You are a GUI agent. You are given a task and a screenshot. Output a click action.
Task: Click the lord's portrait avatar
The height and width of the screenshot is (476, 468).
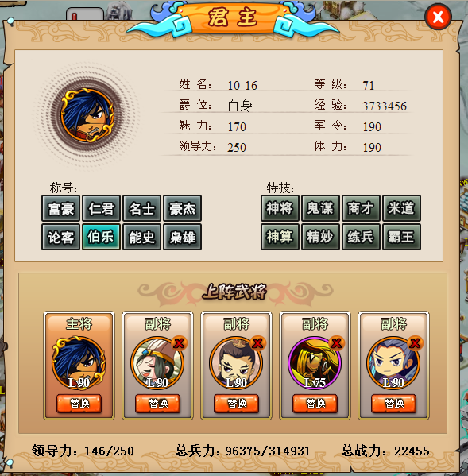coord(87,115)
